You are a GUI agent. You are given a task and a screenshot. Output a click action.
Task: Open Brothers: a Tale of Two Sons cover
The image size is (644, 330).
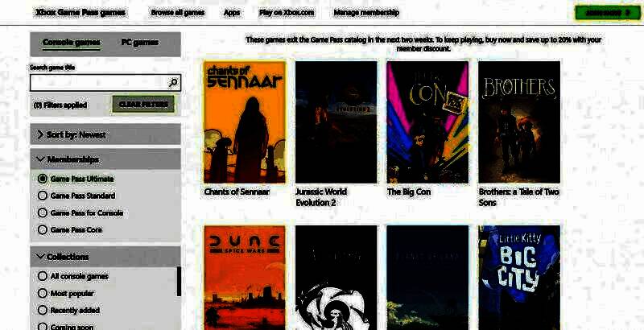click(518, 122)
